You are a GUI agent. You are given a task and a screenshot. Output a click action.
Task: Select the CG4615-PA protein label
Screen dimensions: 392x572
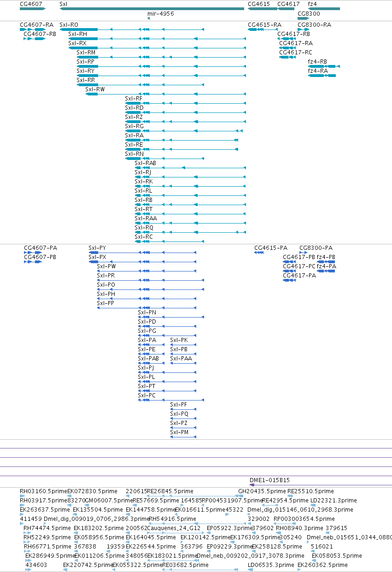271,248
